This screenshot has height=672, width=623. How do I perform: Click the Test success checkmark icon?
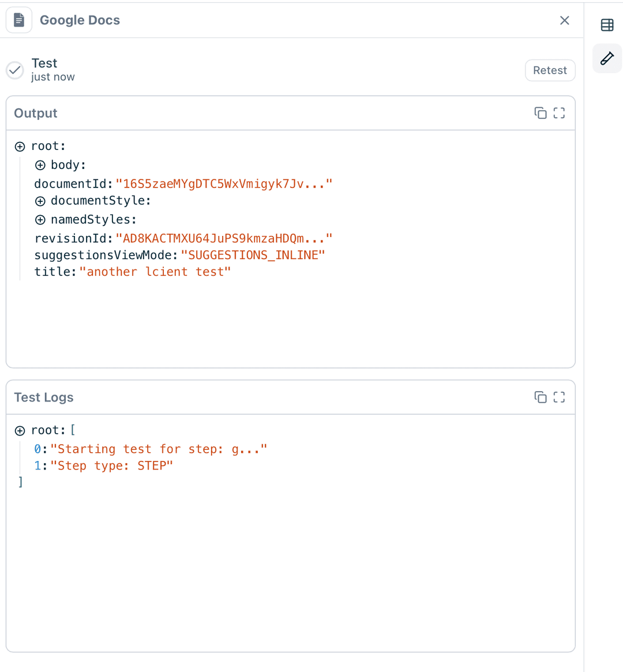click(15, 70)
